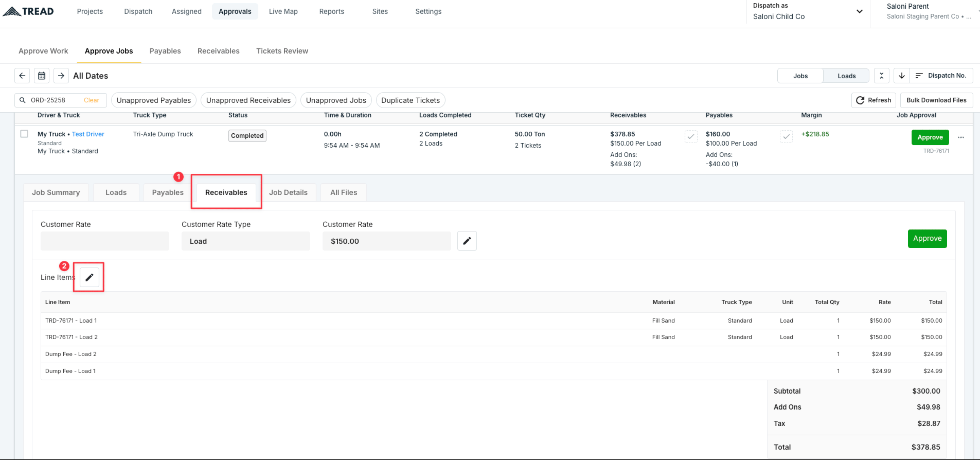This screenshot has height=460, width=980.
Task: Filter by Unapproved Receivables
Action: [248, 100]
